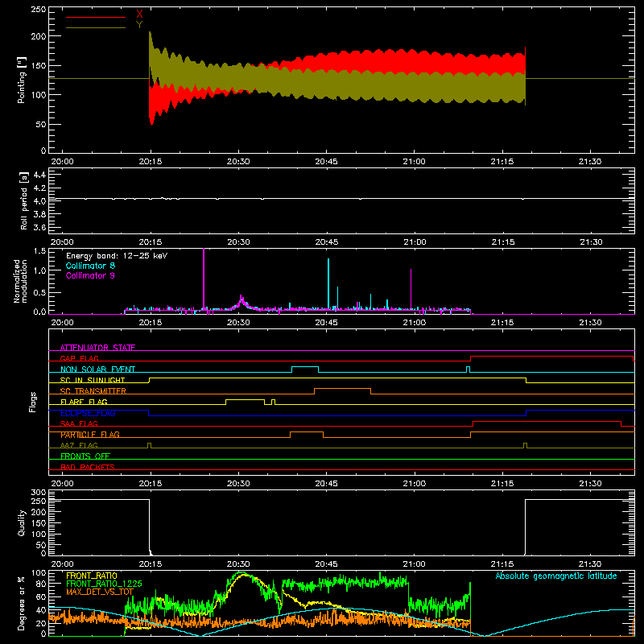Screen dimensions: 644x644
Task: Click the raised SC_TRANSMITTER pulse near 20:50
Action: (x=343, y=389)
